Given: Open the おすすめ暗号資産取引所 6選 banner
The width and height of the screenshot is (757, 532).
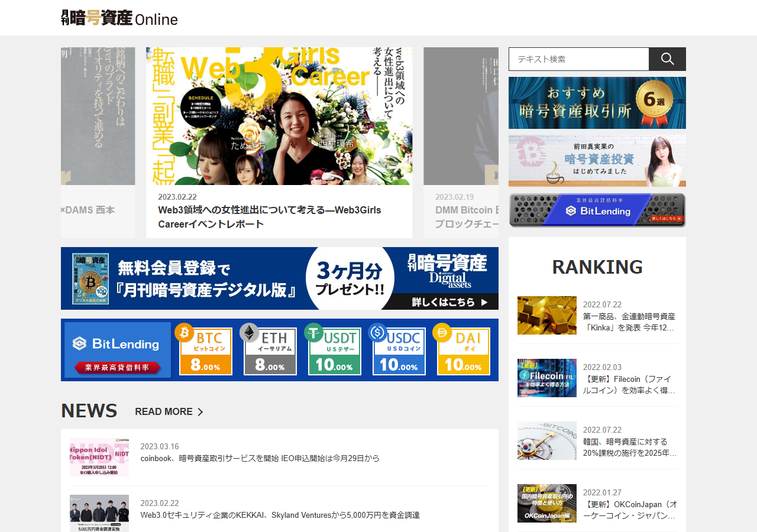Looking at the screenshot, I should [597, 103].
